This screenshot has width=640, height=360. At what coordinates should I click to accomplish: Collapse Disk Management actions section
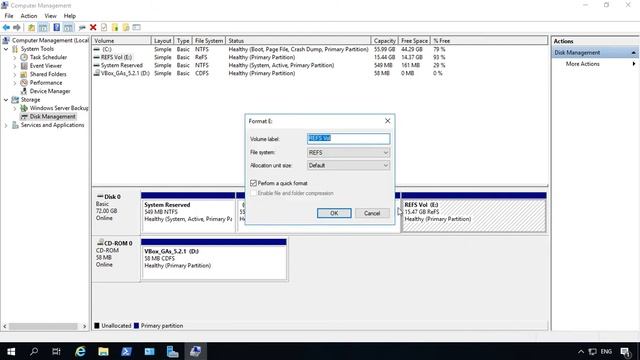[633, 53]
